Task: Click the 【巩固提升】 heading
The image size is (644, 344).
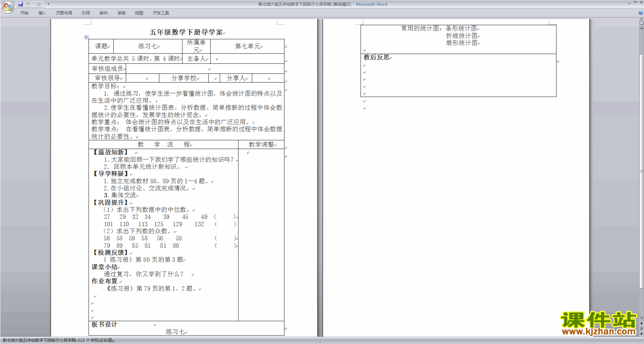Action: 111,203
